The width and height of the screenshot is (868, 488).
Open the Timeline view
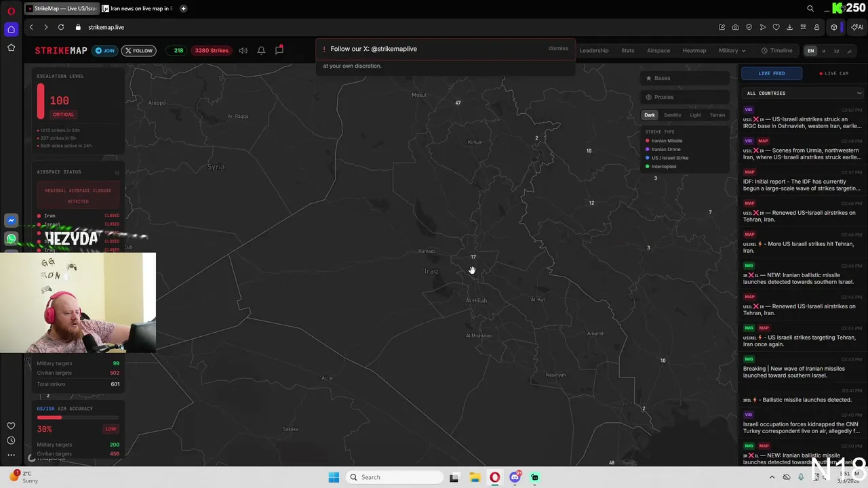point(777,50)
